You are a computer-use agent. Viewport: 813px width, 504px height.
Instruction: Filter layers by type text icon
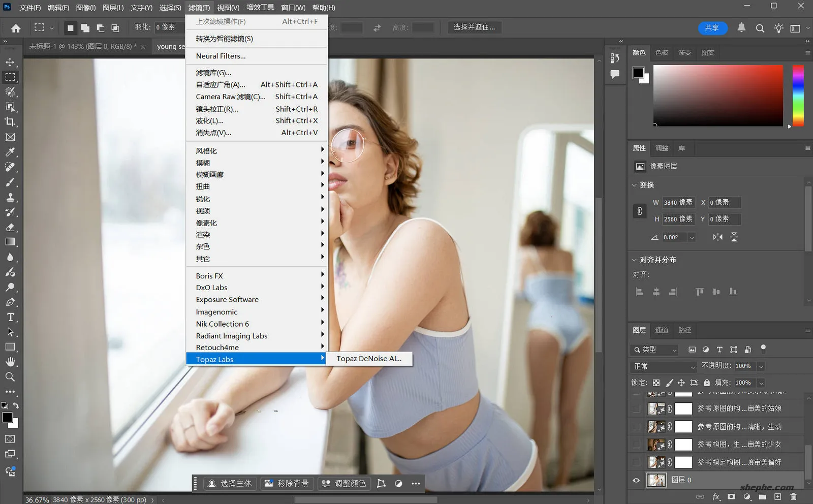[720, 350]
